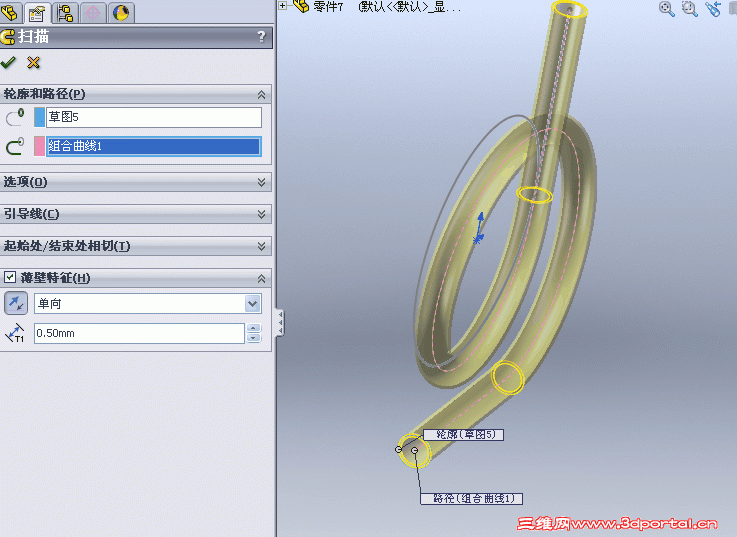Viewport: 737px width, 537px height.
Task: Open the ConfigurationManager tab
Action: pos(65,13)
